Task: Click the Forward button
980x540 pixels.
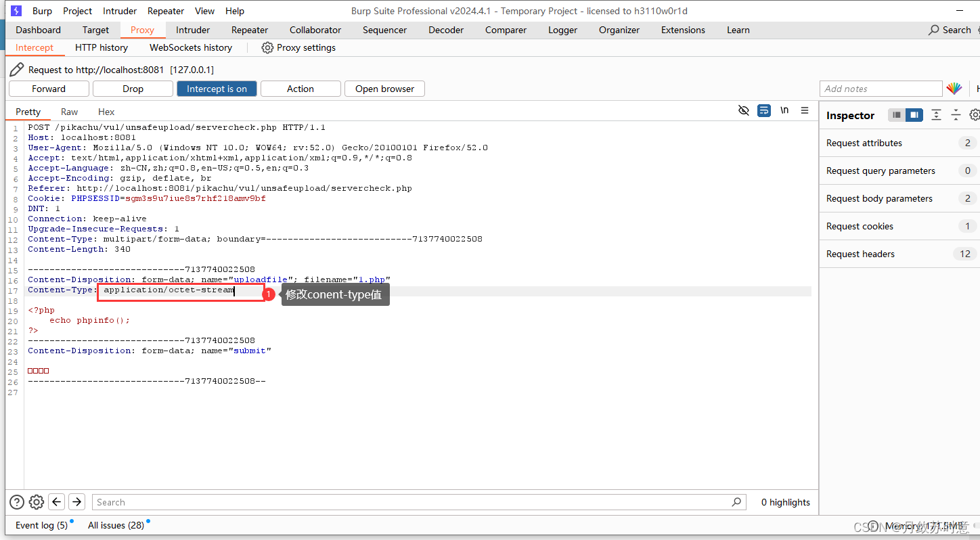Action: (x=49, y=89)
